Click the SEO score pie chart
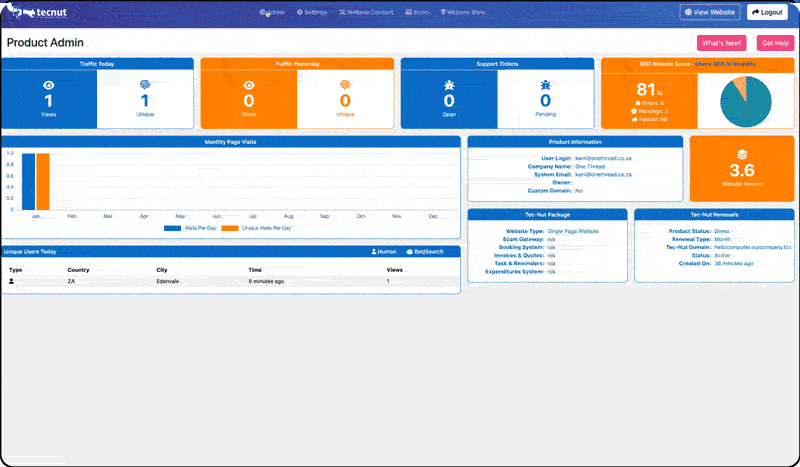800x467 pixels. pos(746,102)
